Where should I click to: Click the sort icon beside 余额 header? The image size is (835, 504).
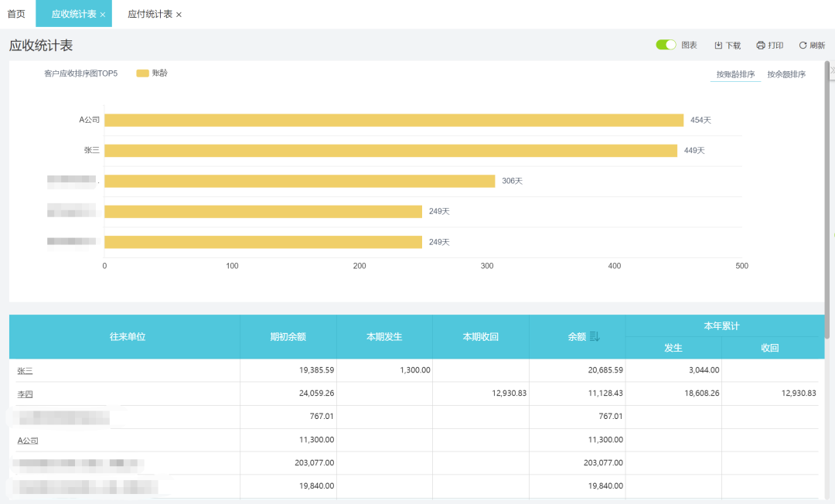[x=595, y=337]
